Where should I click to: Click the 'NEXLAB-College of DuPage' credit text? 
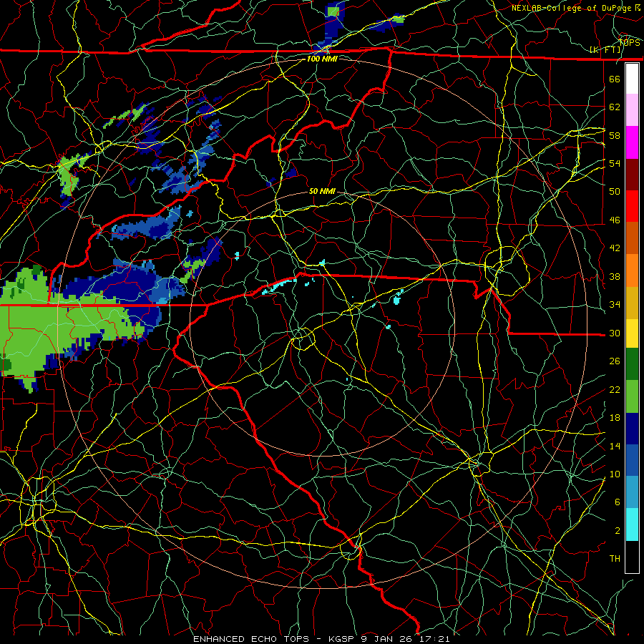click(x=572, y=8)
